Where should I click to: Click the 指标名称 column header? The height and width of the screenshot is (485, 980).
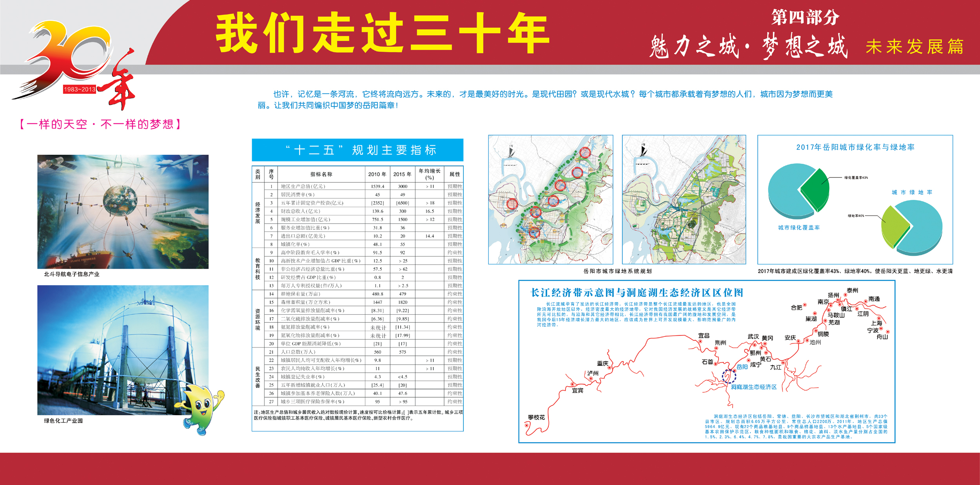(x=321, y=174)
